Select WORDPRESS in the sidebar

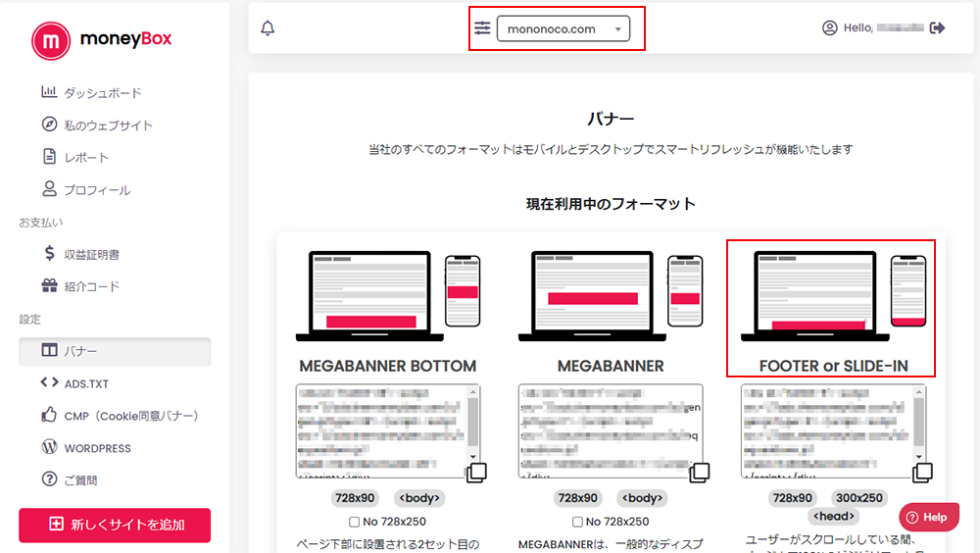[97, 448]
